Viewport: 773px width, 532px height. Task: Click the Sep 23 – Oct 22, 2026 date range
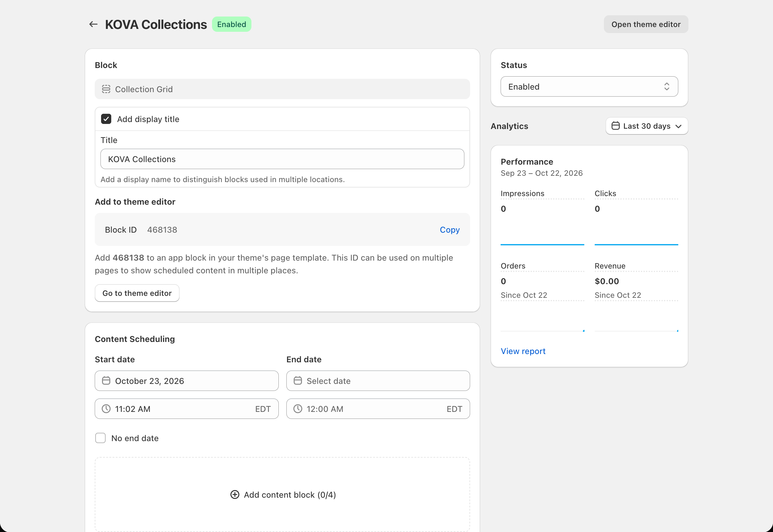pyautogui.click(x=542, y=173)
